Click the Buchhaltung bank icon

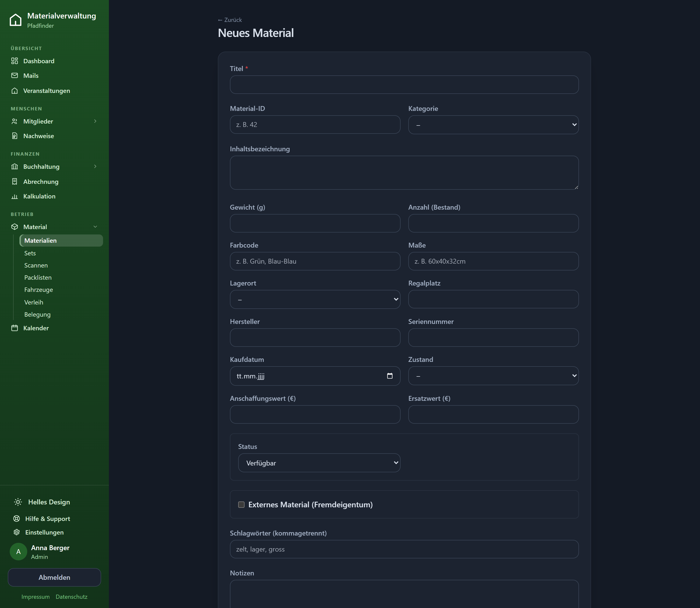(x=15, y=166)
